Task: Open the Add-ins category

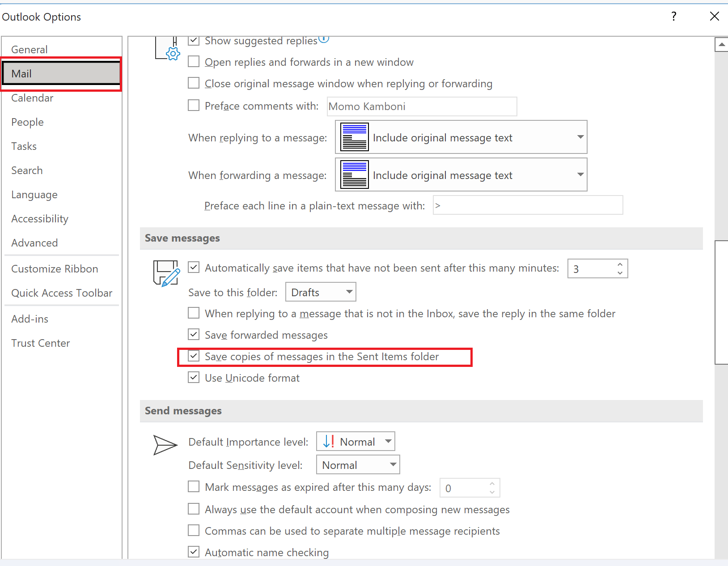Action: point(61,319)
